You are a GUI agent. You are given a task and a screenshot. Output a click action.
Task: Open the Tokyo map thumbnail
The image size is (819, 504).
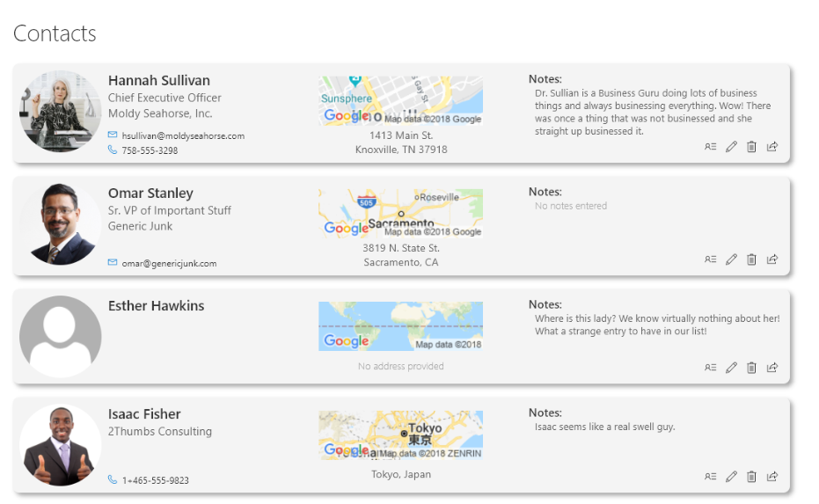[x=400, y=435]
